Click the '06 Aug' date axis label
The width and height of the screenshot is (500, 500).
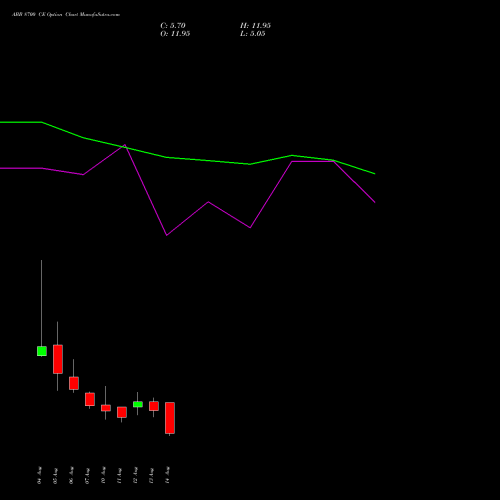72,475
